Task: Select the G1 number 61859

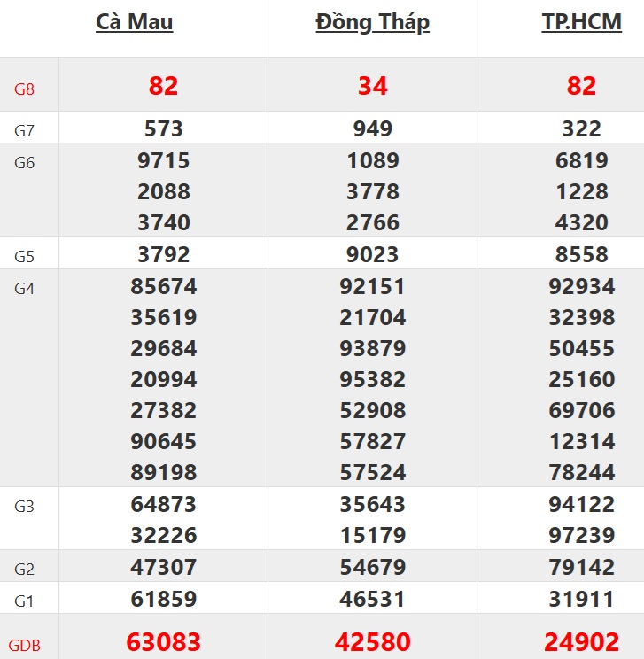Action: pos(164,599)
